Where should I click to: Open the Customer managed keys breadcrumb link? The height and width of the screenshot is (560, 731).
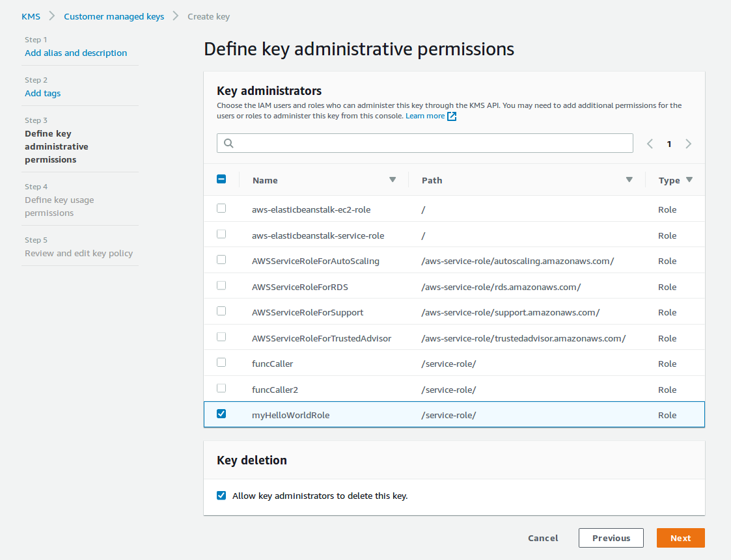tap(114, 16)
